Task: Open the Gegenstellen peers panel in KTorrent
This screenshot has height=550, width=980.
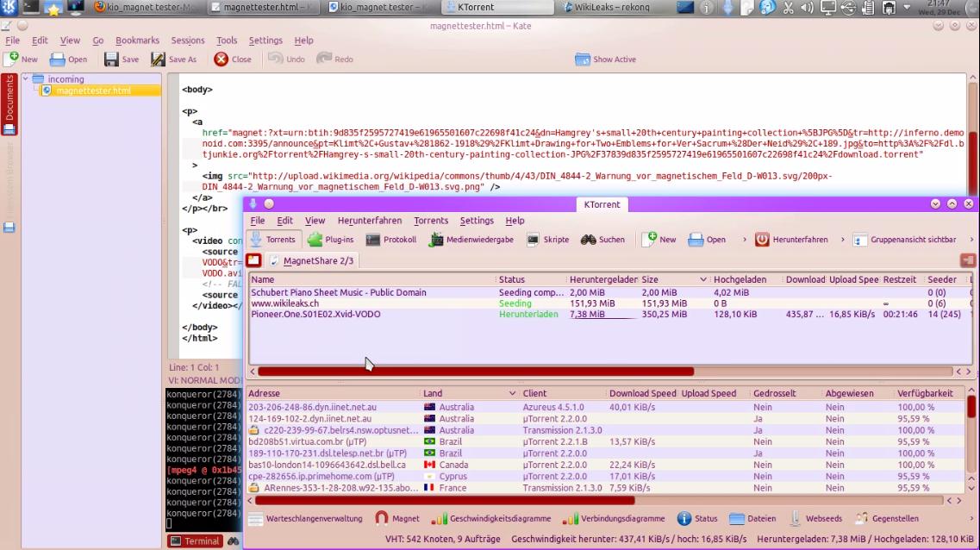Action: point(888,519)
